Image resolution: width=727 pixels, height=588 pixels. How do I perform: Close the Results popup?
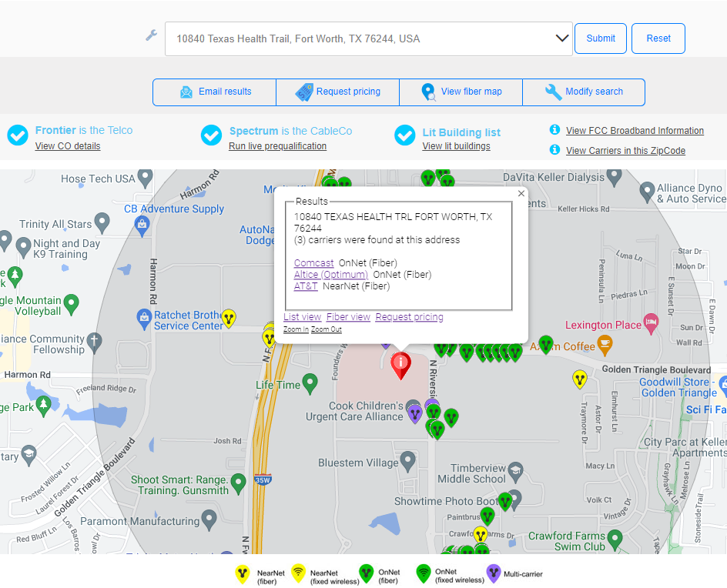521,194
